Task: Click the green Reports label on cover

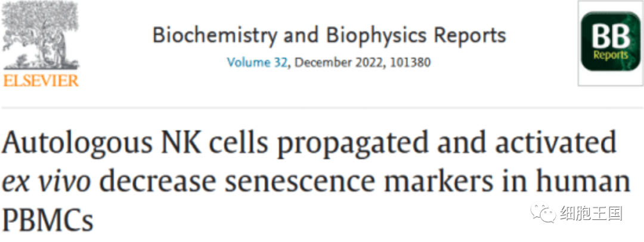Action: tap(609, 56)
